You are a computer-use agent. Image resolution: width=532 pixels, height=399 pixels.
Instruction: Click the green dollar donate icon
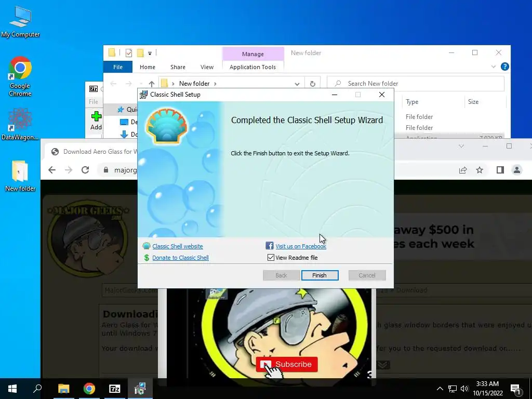[x=147, y=258]
